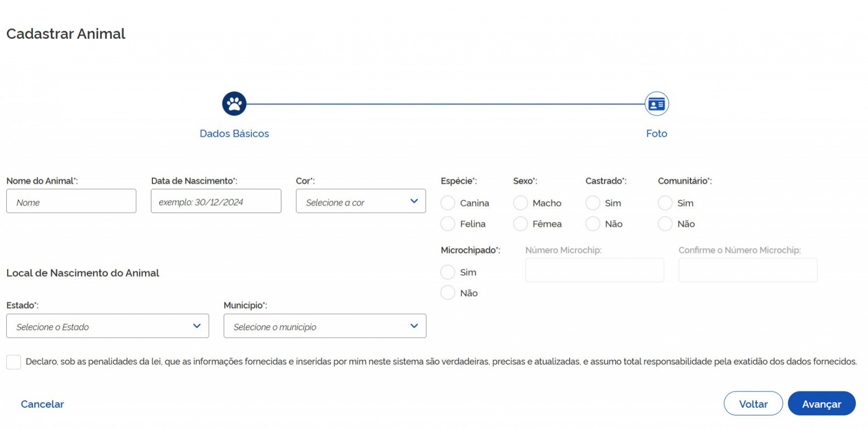The image size is (868, 428).
Task: Choose Macho as the animal's sex
Action: point(520,203)
